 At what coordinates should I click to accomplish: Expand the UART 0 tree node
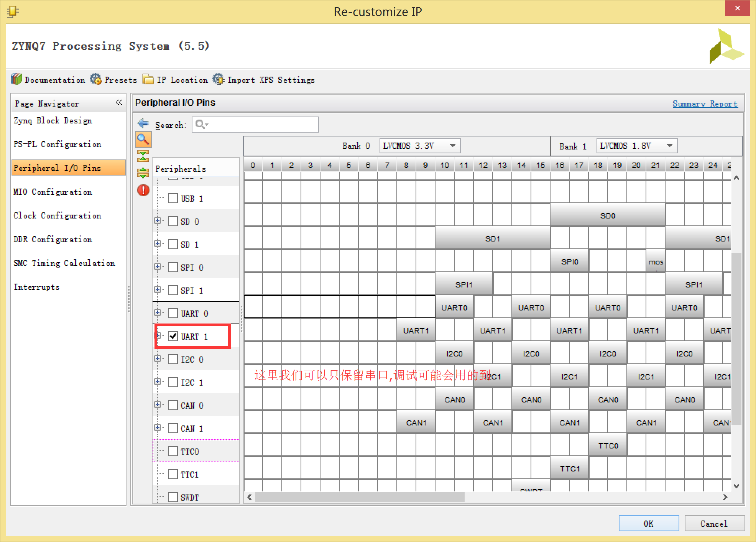click(x=157, y=312)
